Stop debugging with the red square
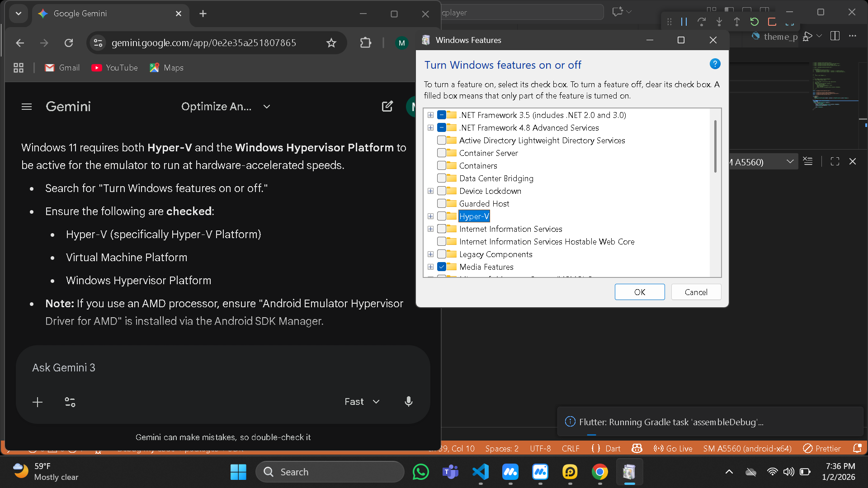The height and width of the screenshot is (488, 868). pos(772,22)
